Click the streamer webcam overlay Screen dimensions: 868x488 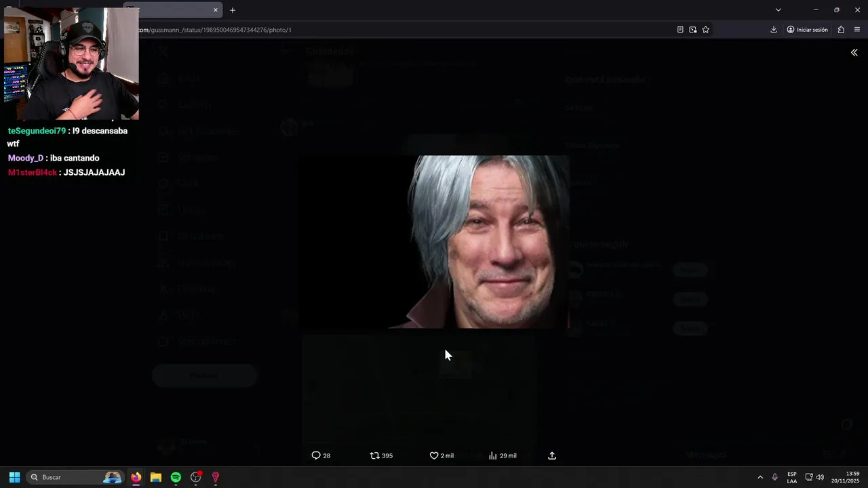[71, 64]
